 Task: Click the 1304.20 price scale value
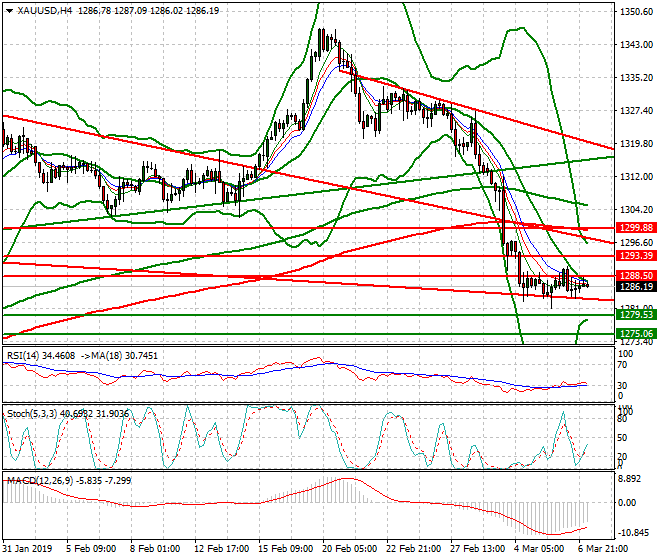coord(636,210)
